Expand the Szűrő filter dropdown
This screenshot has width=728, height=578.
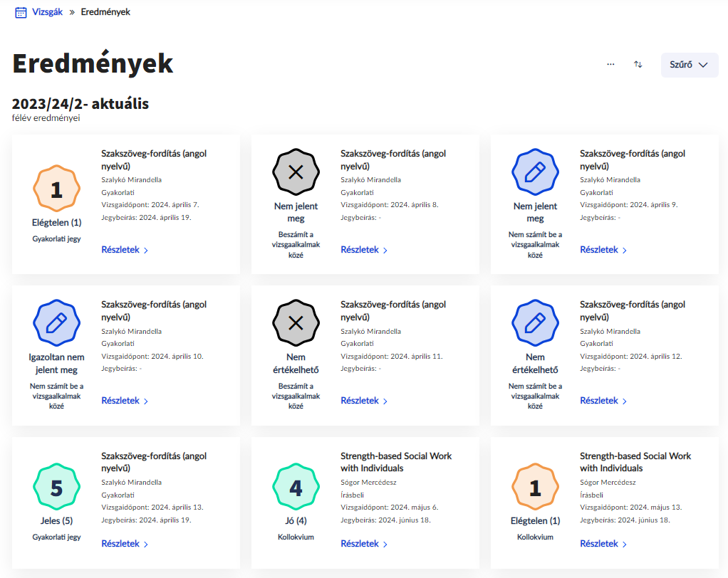(x=689, y=65)
